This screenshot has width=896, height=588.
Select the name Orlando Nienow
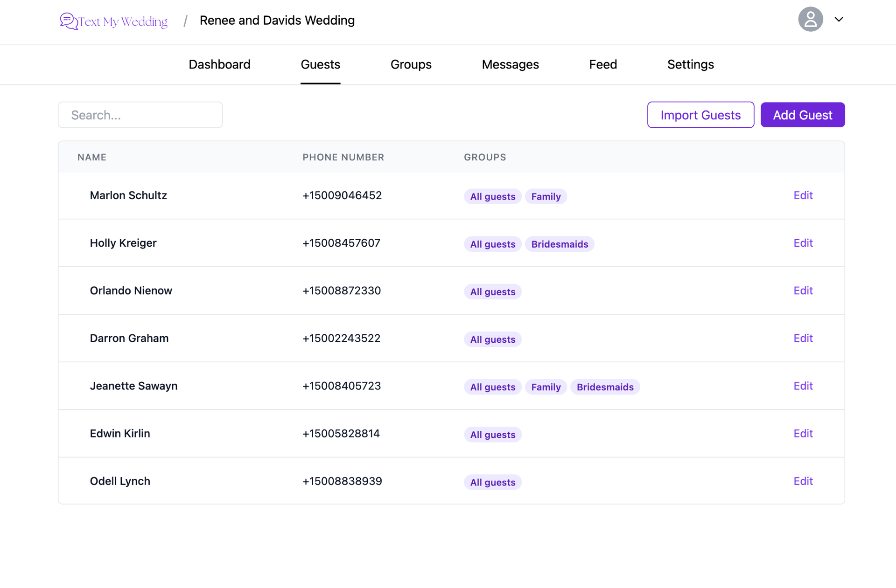point(131,291)
